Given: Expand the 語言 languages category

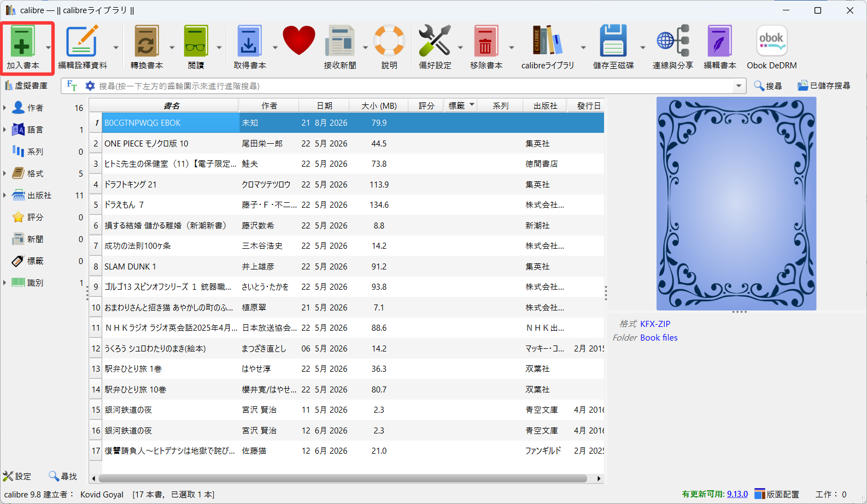Looking at the screenshot, I should 5,130.
